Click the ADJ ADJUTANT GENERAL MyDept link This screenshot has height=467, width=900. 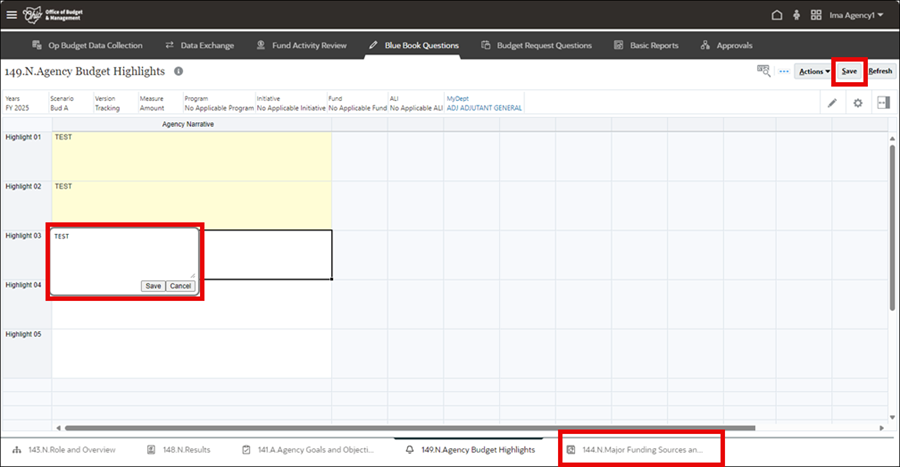click(x=484, y=108)
